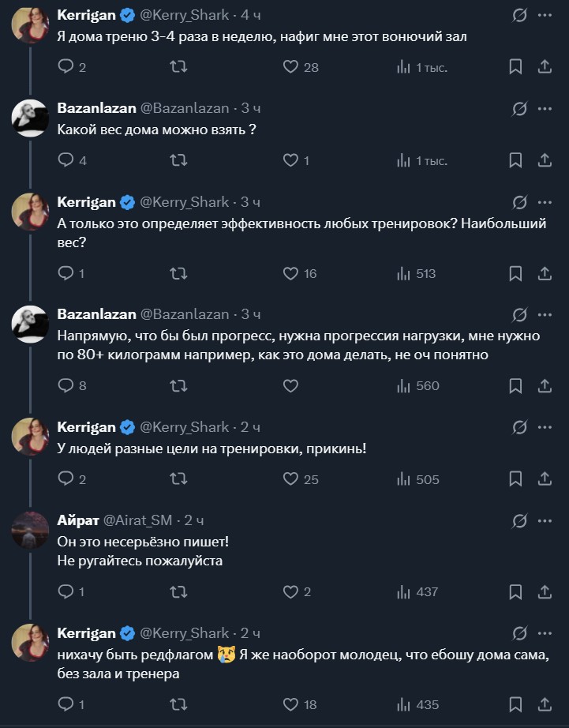Retweet Kerrigan's last tweet about redflag
Screen dimensions: 569x728
(x=179, y=704)
